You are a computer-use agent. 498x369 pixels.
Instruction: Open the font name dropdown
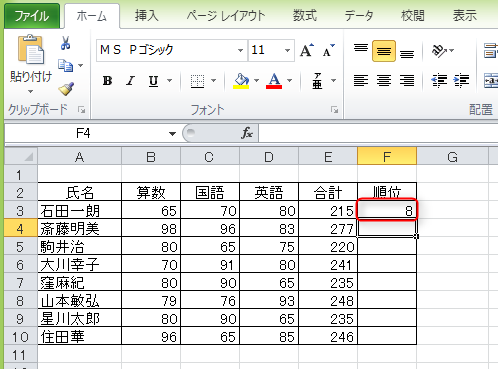click(x=240, y=51)
